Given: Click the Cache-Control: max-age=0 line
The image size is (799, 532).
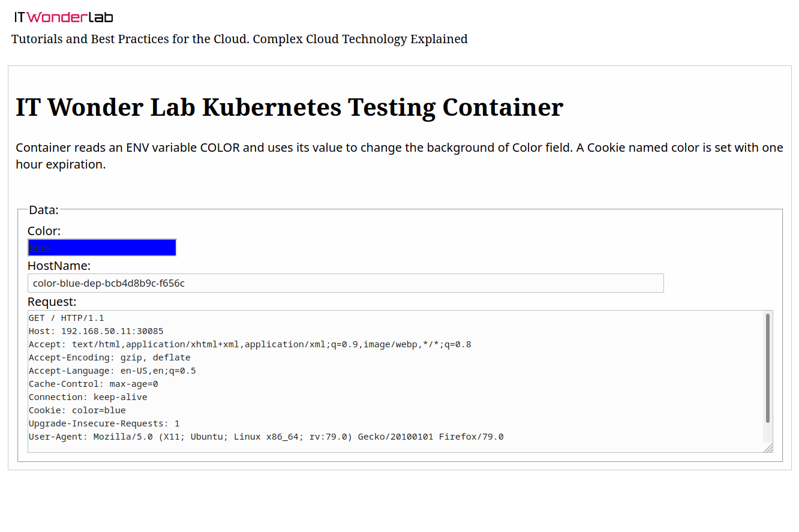Looking at the screenshot, I should (94, 384).
